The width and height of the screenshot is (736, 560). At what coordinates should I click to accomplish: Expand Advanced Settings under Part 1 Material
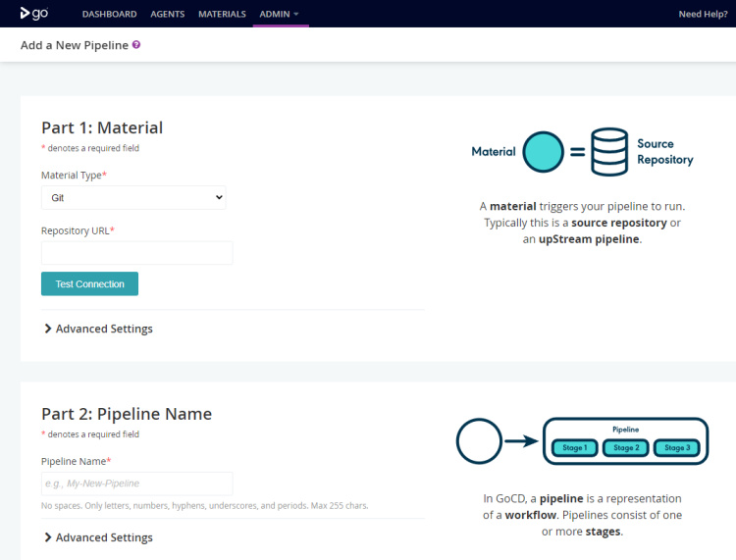98,329
